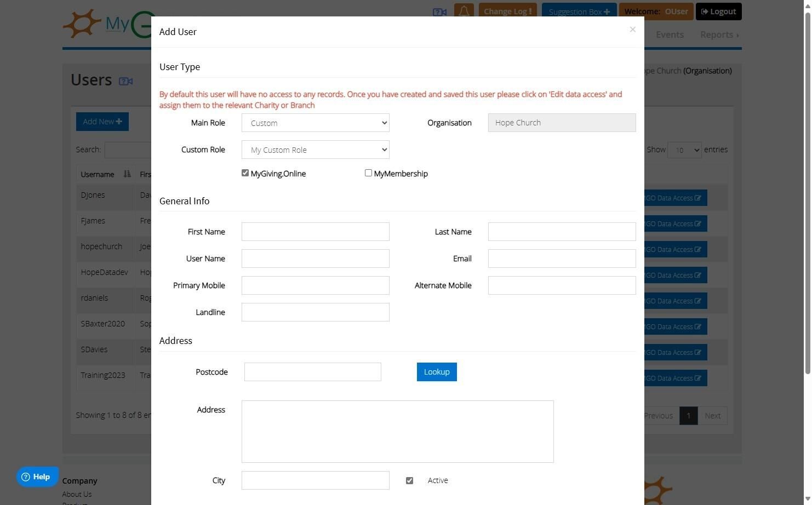Image resolution: width=812 pixels, height=505 pixels.
Task: Click the notification bell icon
Action: [x=464, y=12]
